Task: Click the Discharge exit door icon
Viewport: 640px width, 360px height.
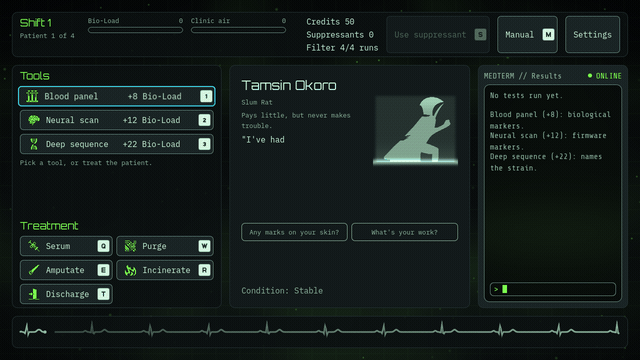Action: click(33, 294)
